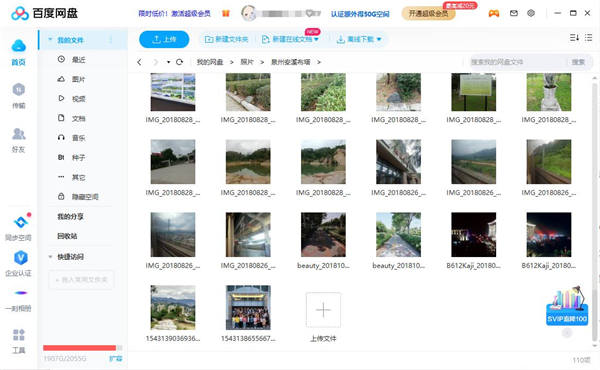Click the 1907G/2055G storage text

click(x=65, y=359)
